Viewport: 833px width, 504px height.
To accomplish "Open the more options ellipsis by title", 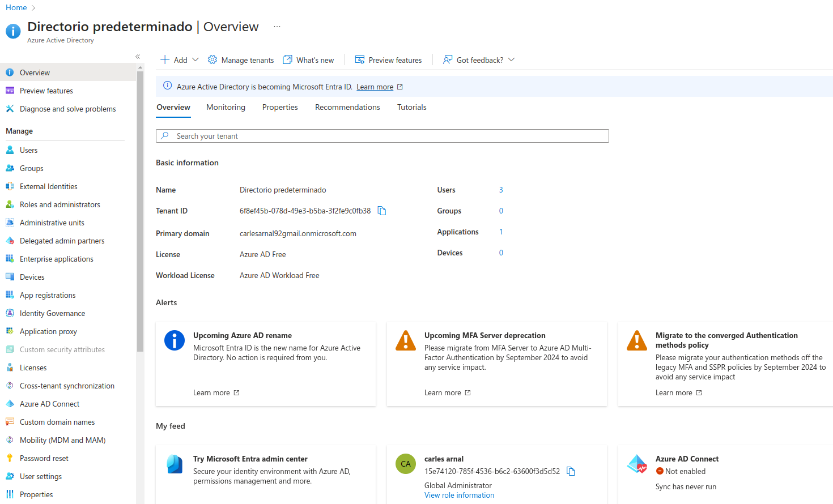I will tap(277, 27).
